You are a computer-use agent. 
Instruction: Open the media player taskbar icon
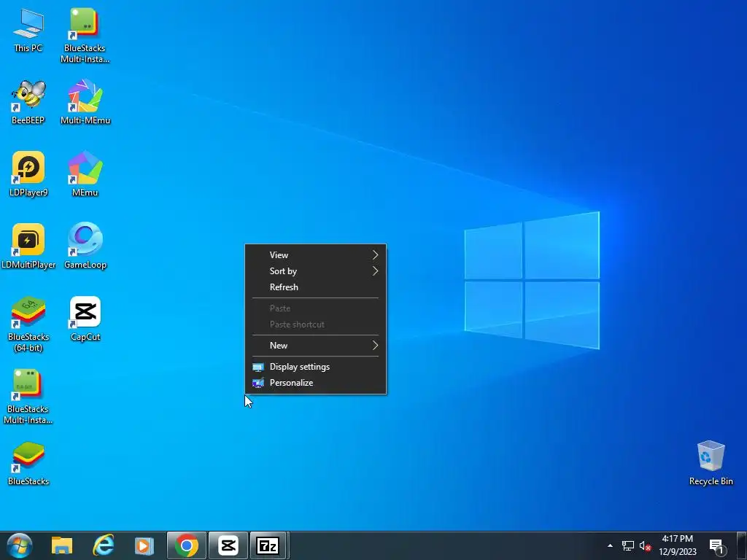pos(144,545)
